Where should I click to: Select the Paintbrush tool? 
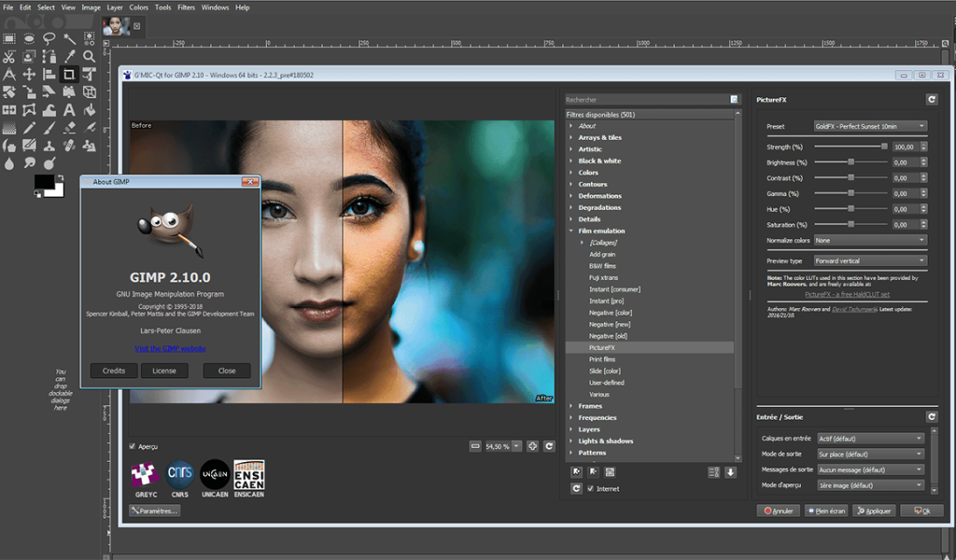49,128
